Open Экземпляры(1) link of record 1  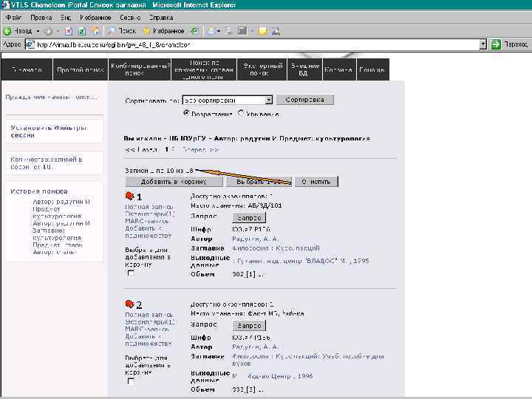149,214
